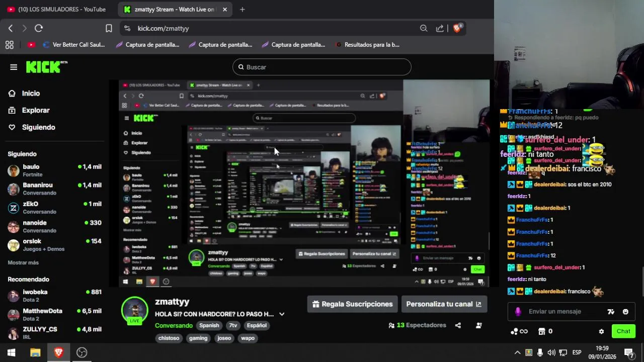Image resolution: width=644 pixels, height=362 pixels.
Task: Open nanoide channel row
Action: [54, 226]
